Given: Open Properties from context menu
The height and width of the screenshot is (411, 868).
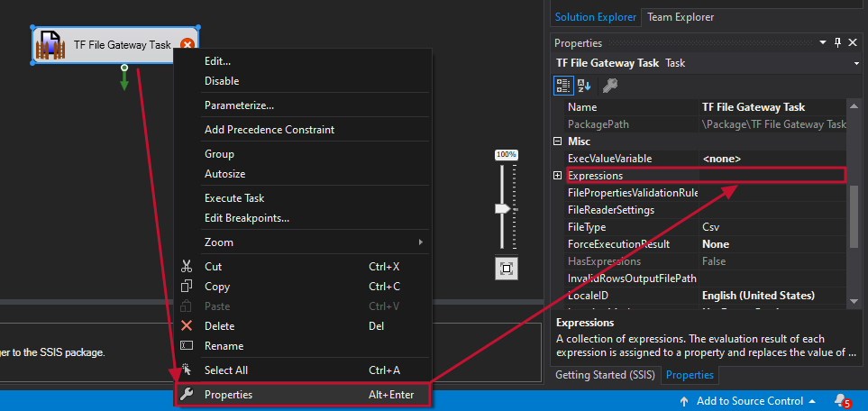Looking at the screenshot, I should (302, 395).
